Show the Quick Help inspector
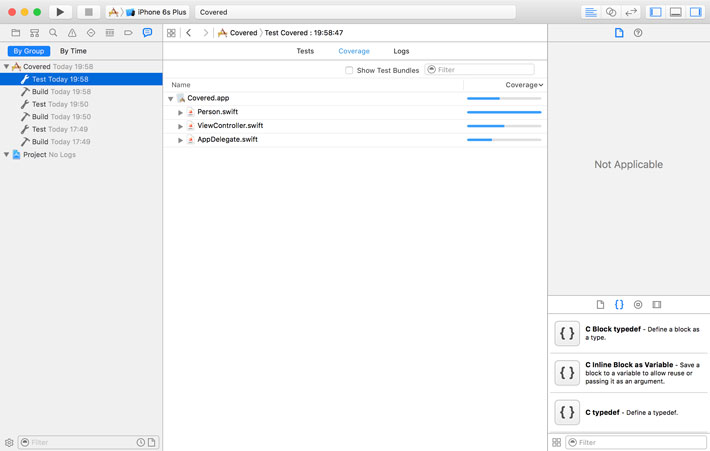710x451 pixels. point(638,33)
